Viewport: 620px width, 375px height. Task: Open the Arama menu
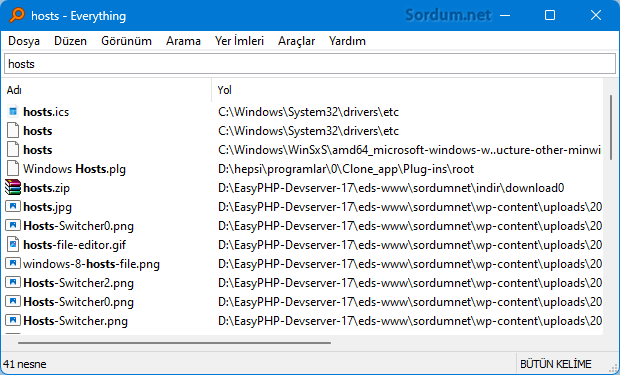click(183, 41)
